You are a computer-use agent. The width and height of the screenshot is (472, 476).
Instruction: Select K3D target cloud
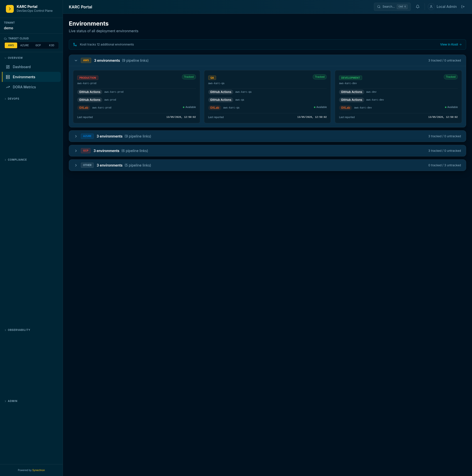[x=52, y=45]
